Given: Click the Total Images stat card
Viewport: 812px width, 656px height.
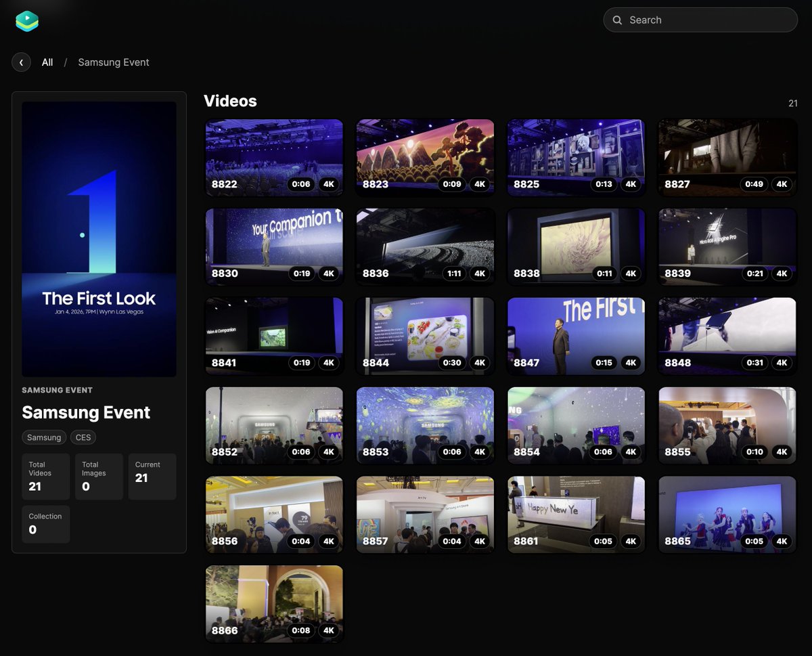Looking at the screenshot, I should click(x=99, y=477).
